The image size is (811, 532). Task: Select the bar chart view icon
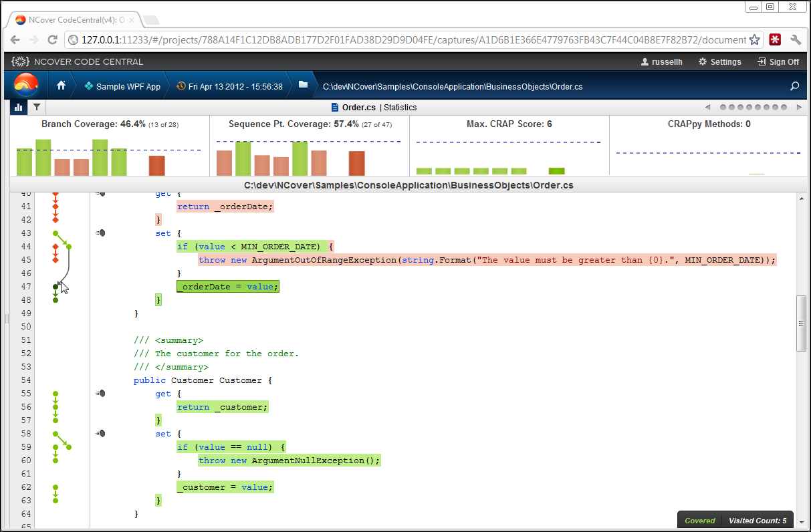pos(19,107)
